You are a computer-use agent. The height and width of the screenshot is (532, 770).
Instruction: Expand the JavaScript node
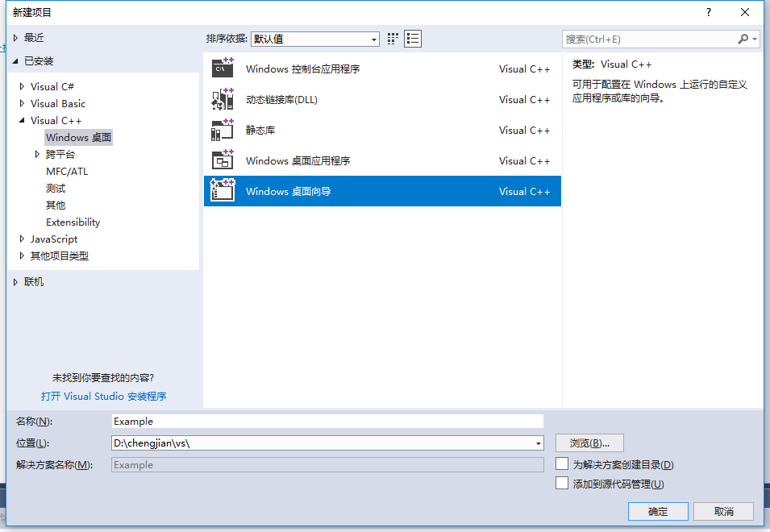pos(22,239)
